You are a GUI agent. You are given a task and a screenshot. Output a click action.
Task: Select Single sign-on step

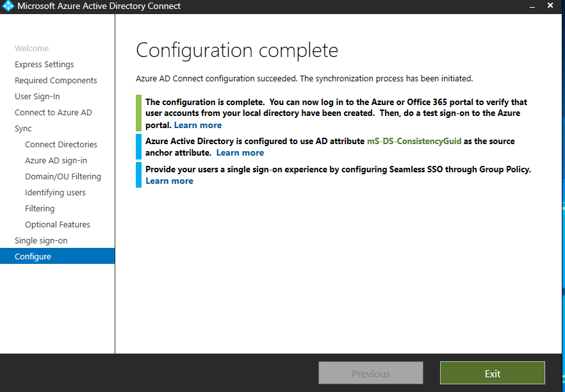[41, 241]
